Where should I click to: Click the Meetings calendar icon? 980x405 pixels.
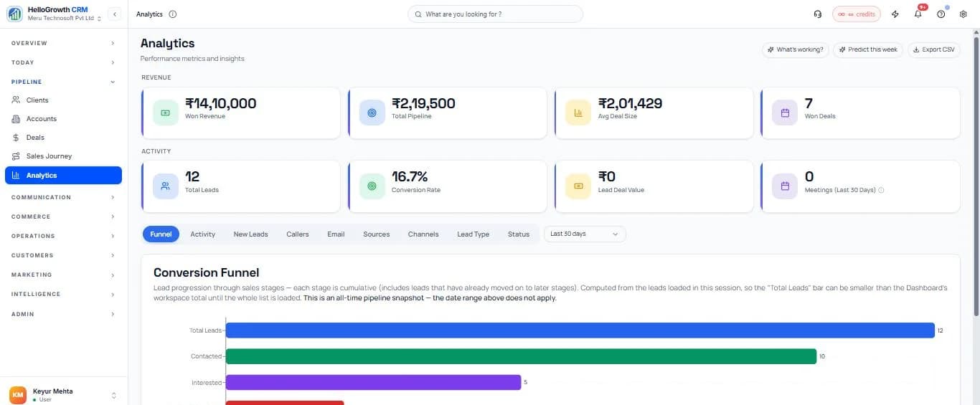(x=785, y=186)
